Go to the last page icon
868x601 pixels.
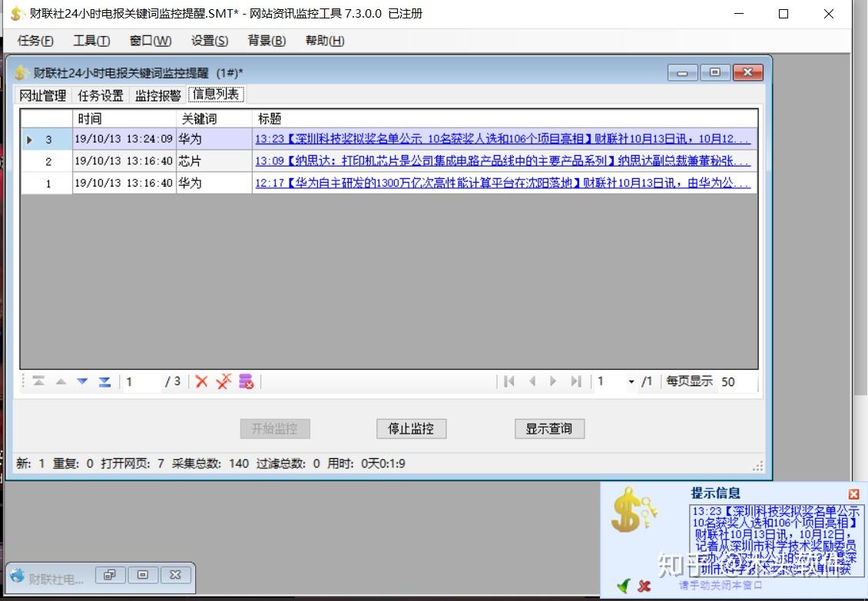[x=575, y=381]
